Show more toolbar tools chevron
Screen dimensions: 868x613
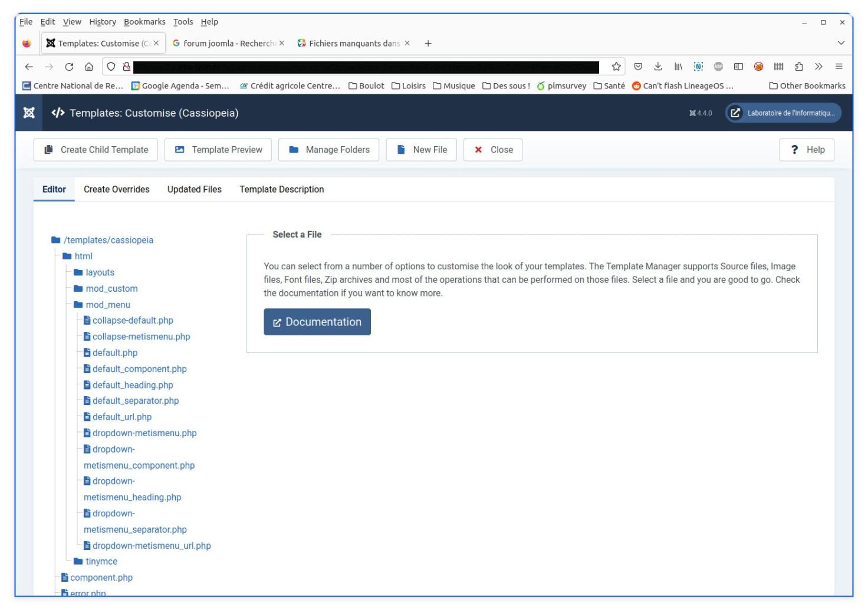(x=818, y=67)
